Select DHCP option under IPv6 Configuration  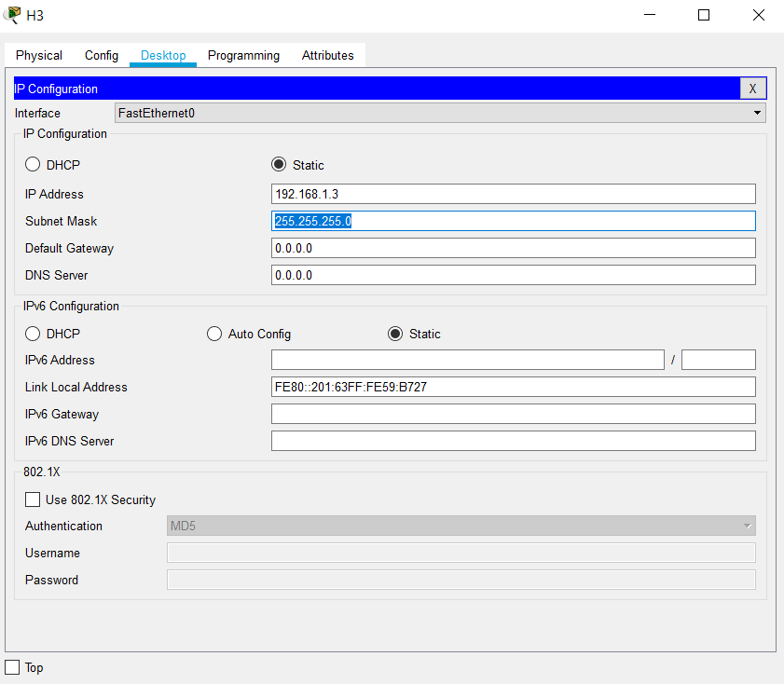coord(34,334)
